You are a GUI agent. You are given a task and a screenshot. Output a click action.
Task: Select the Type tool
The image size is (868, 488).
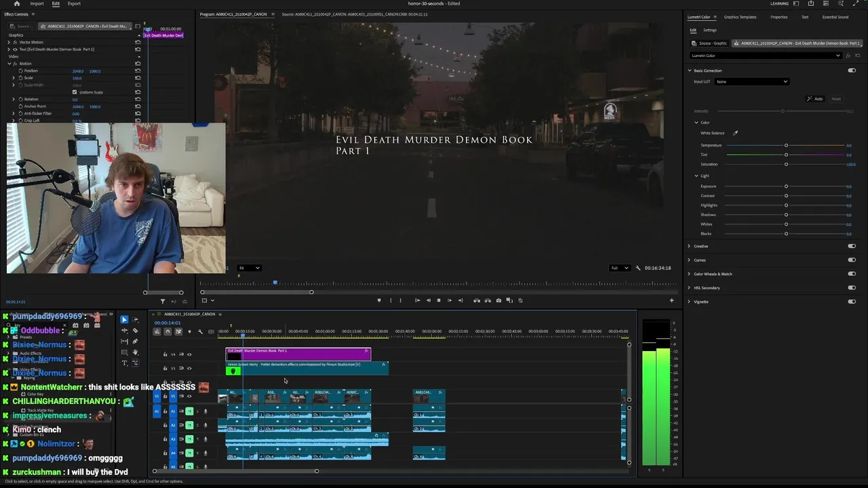(x=124, y=363)
